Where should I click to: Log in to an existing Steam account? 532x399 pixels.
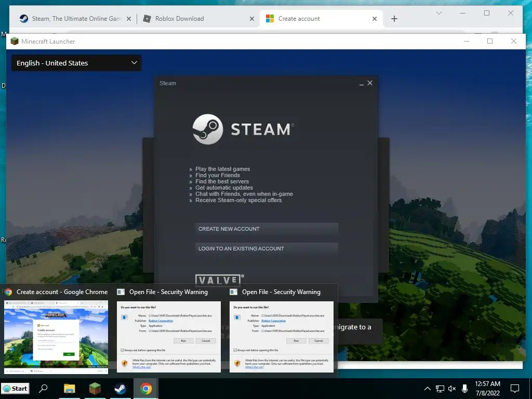[x=267, y=249]
